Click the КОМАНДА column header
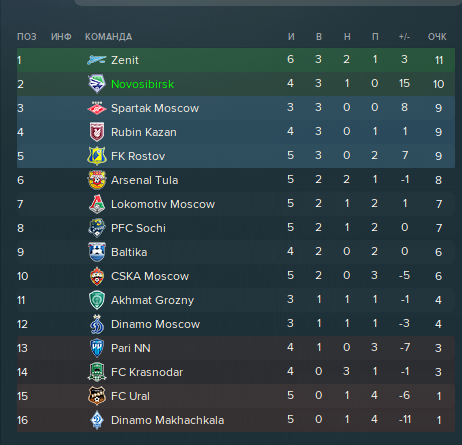The image size is (462, 445). (109, 37)
